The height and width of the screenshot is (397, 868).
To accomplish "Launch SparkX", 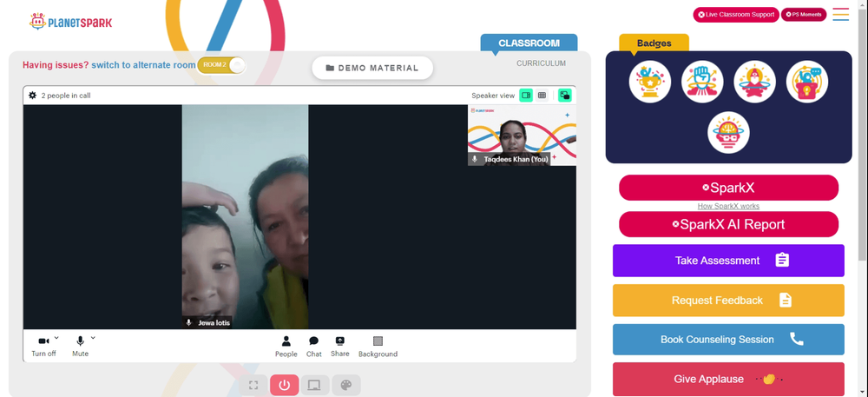I will click(728, 188).
